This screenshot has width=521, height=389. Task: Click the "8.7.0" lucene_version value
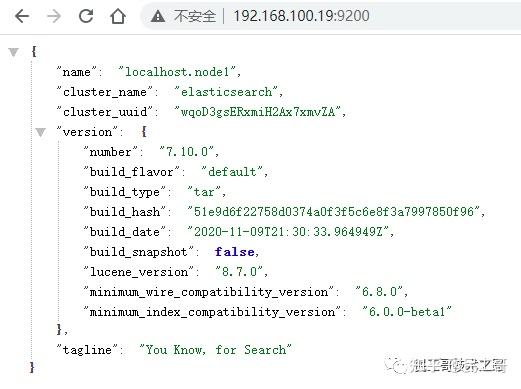[239, 272]
